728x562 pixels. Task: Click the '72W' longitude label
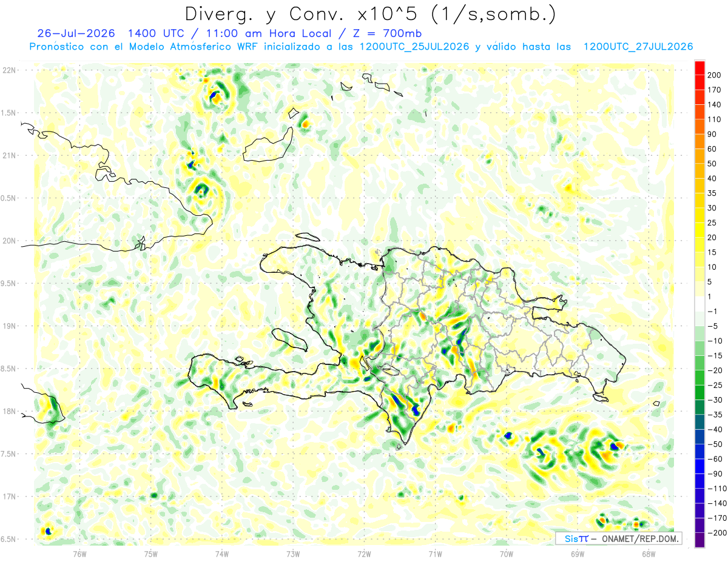(364, 553)
